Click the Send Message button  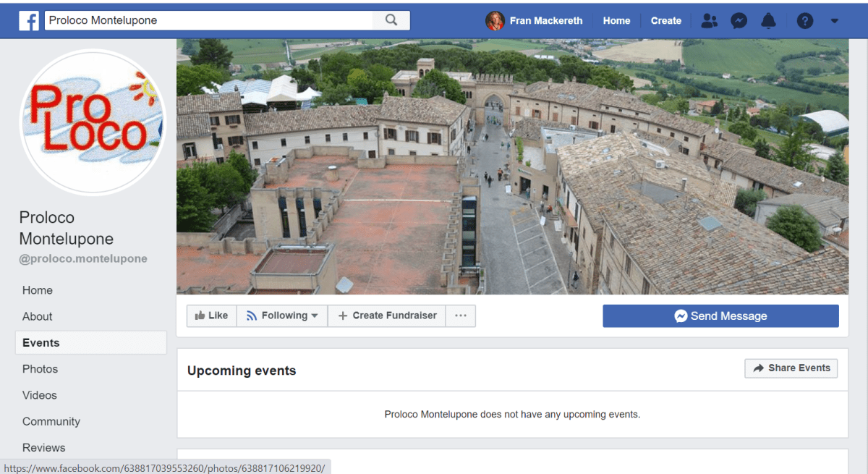(720, 316)
